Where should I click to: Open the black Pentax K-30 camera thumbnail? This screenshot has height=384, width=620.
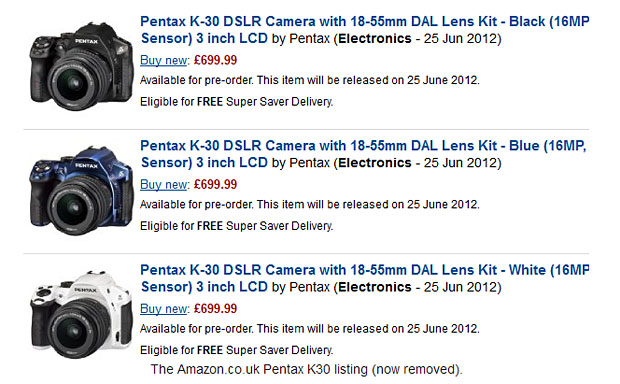coord(81,66)
